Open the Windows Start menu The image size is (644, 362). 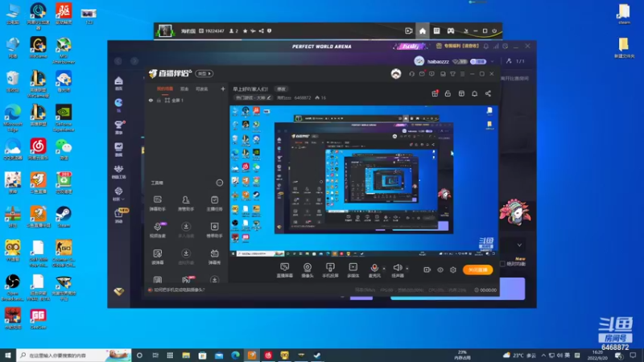point(8,355)
